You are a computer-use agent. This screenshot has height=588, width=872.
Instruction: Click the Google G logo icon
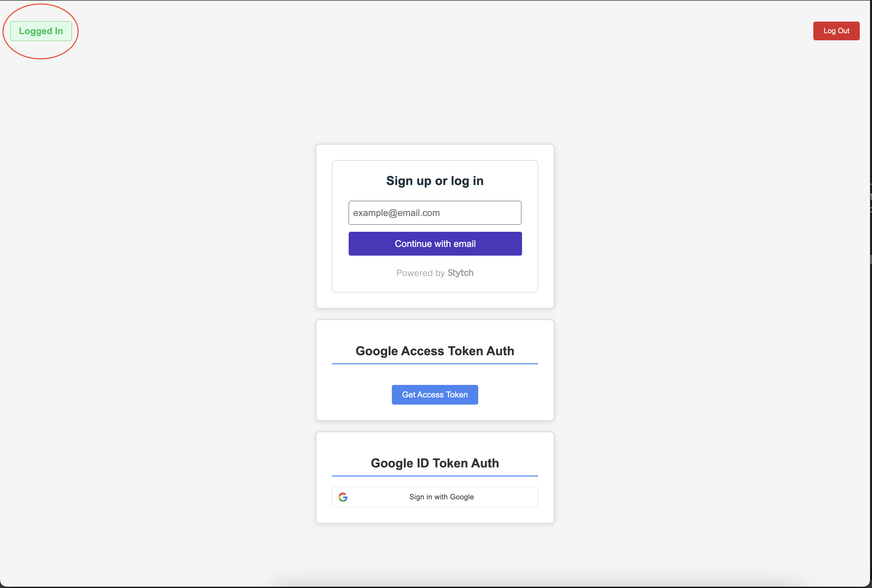pos(343,497)
